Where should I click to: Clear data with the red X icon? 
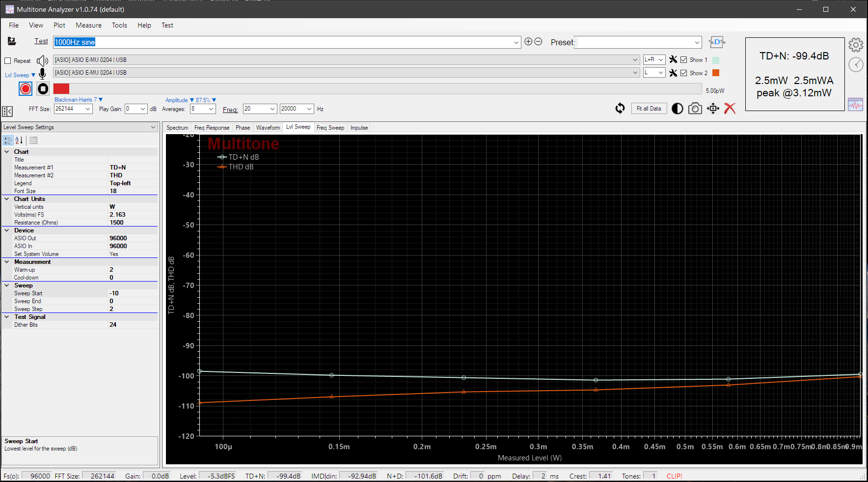730,109
